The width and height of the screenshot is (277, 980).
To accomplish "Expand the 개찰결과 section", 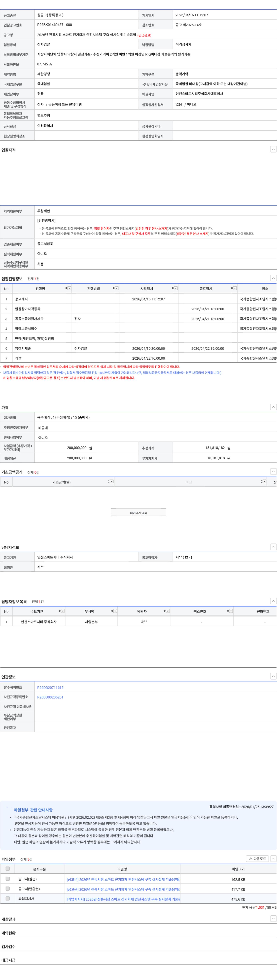I will [x=273, y=919].
